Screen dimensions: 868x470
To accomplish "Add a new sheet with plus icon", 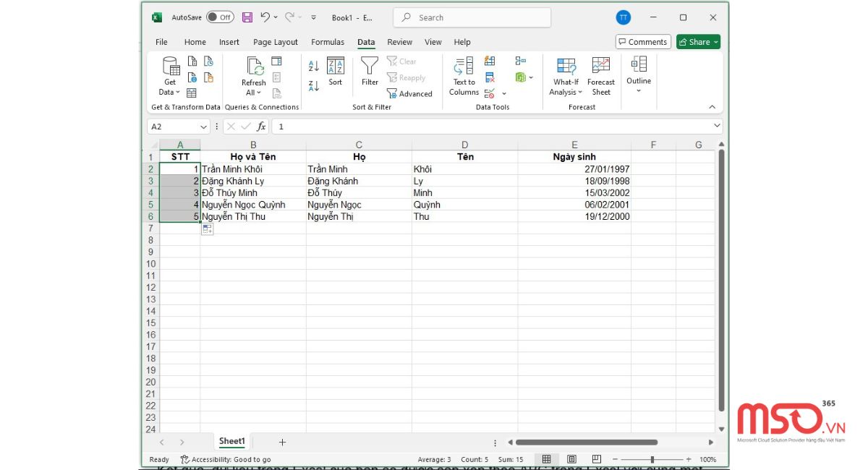I will coord(282,442).
